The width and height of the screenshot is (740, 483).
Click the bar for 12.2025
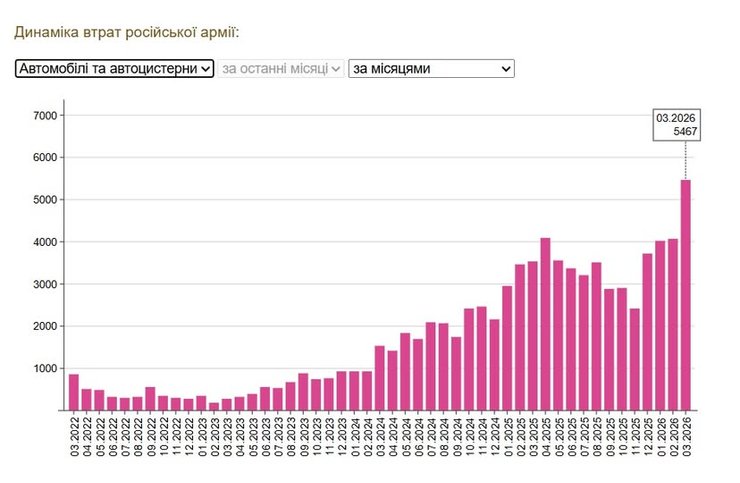click(x=647, y=332)
